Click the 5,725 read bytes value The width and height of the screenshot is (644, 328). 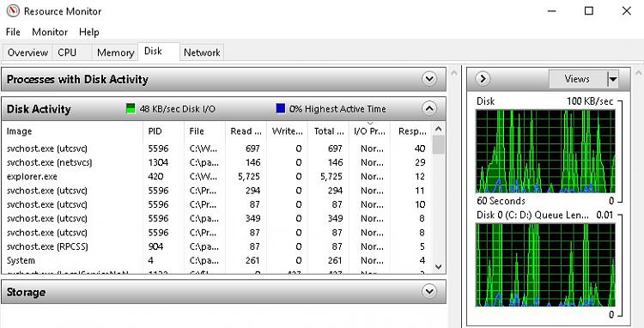[x=249, y=177]
